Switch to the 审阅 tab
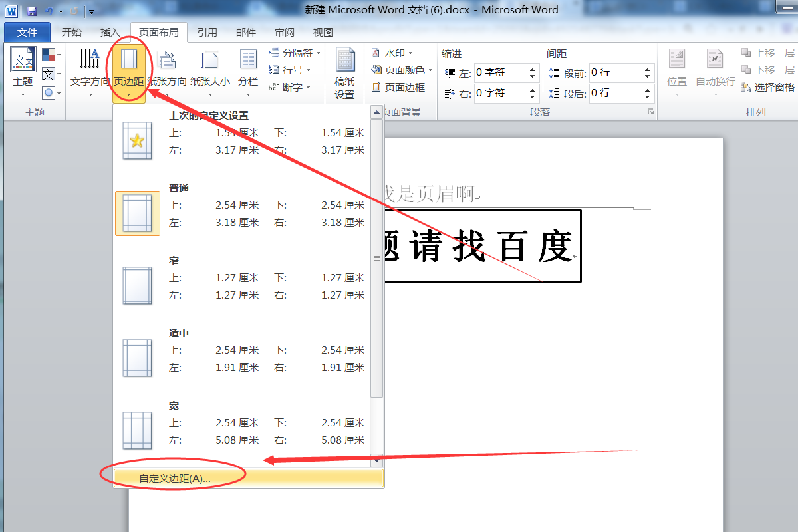 click(285, 32)
